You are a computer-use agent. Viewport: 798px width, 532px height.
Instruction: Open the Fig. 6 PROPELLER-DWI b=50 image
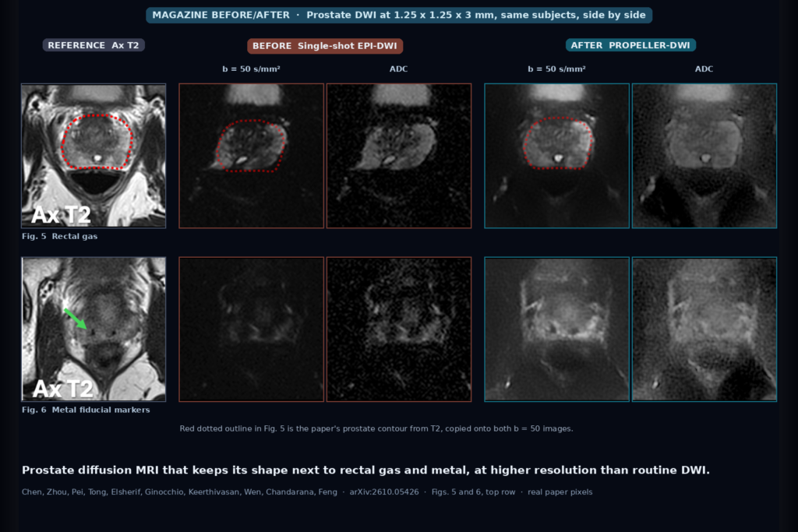pyautogui.click(x=556, y=329)
